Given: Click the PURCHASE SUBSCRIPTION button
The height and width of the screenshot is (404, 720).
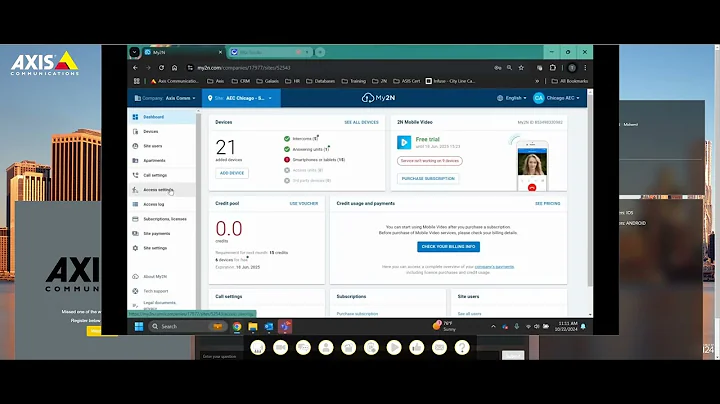Looking at the screenshot, I should 428,179.
